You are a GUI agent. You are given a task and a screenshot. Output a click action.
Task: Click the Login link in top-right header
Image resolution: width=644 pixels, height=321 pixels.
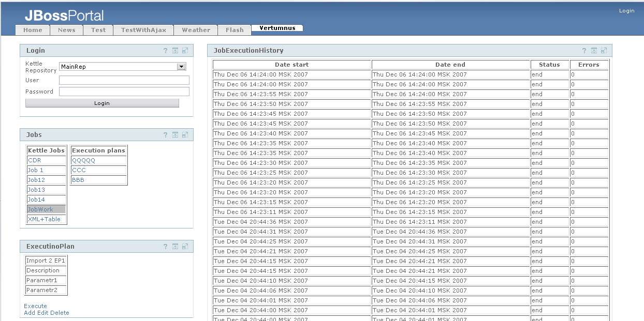[626, 11]
